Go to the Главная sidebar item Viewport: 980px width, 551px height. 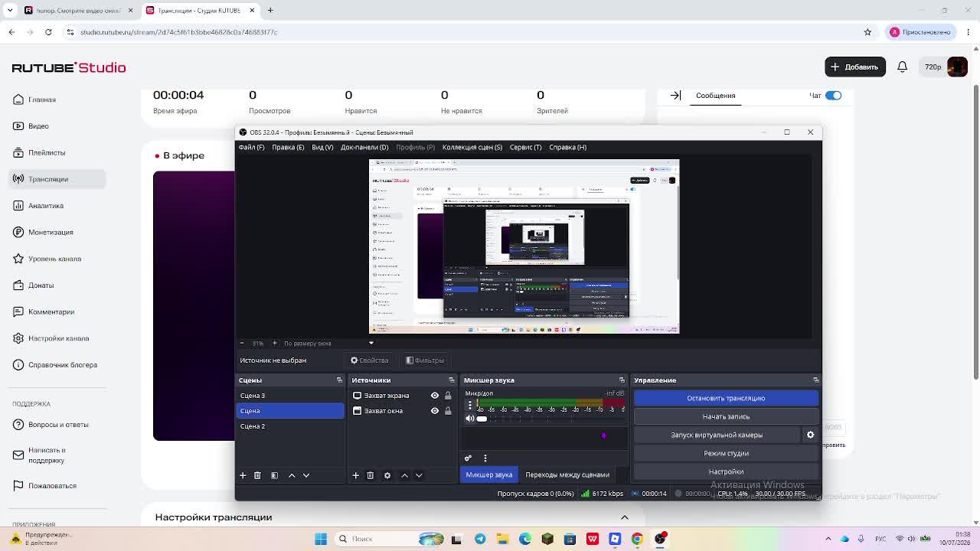(42, 99)
